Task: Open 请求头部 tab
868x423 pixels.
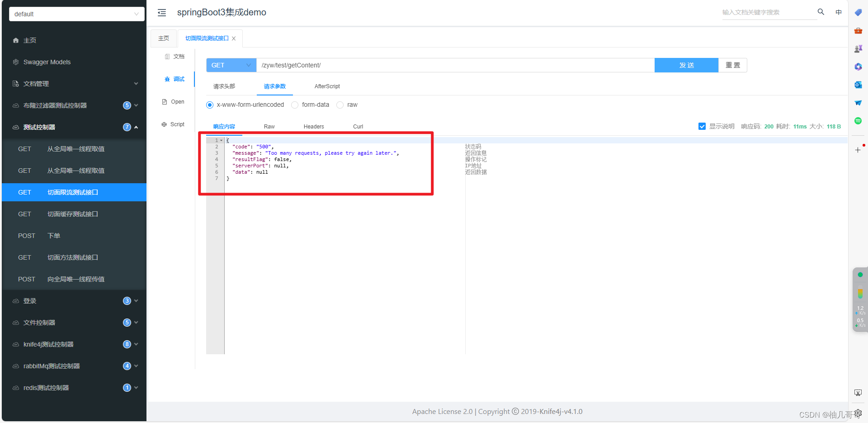Action: [224, 86]
